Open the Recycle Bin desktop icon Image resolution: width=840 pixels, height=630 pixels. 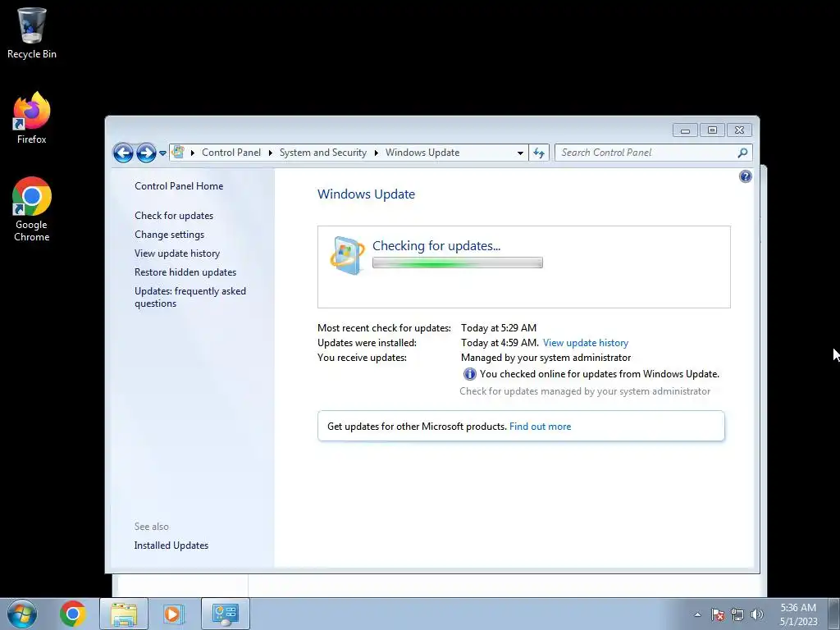coord(32,33)
